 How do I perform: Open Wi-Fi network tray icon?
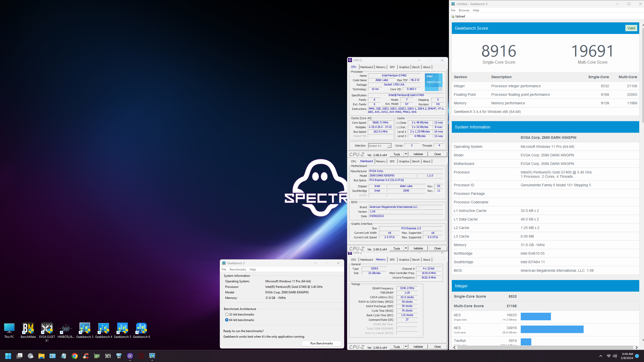click(609, 356)
